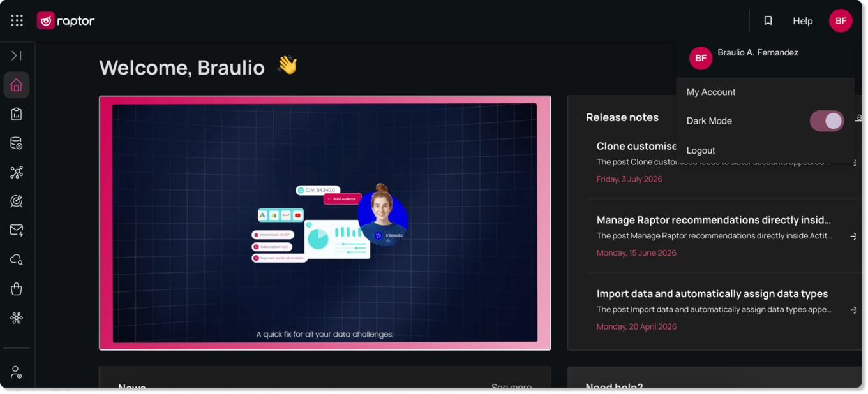Click the bookmark icon in top bar
Viewport: 868px width, 394px height.
click(x=768, y=21)
